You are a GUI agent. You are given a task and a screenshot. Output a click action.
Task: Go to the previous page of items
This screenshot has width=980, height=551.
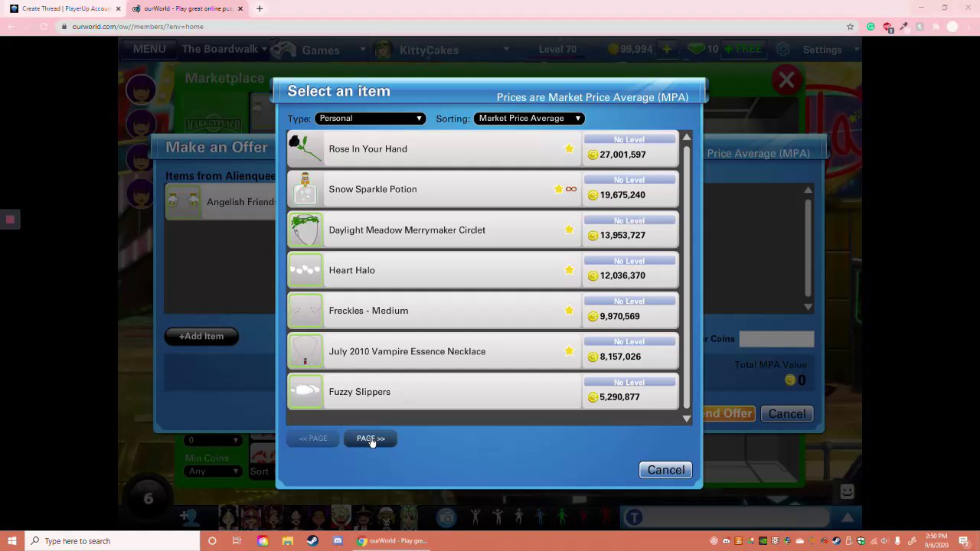click(313, 439)
